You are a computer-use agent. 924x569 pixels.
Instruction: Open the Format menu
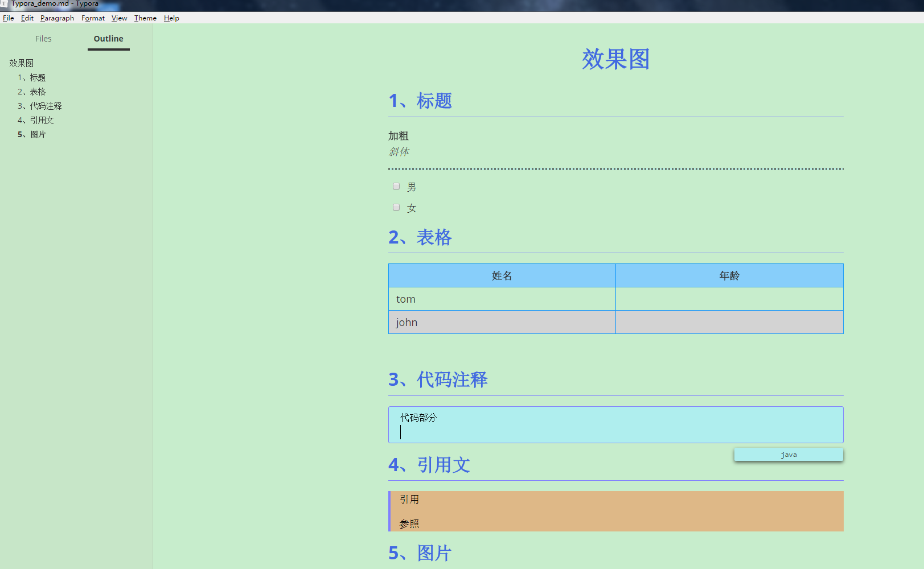coord(93,18)
